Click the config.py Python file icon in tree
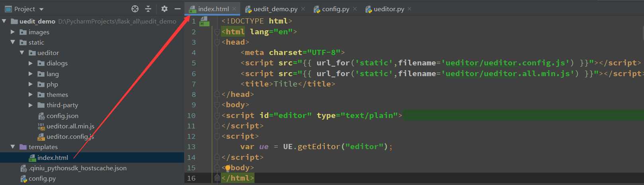This screenshot has width=644, height=185. [x=23, y=178]
